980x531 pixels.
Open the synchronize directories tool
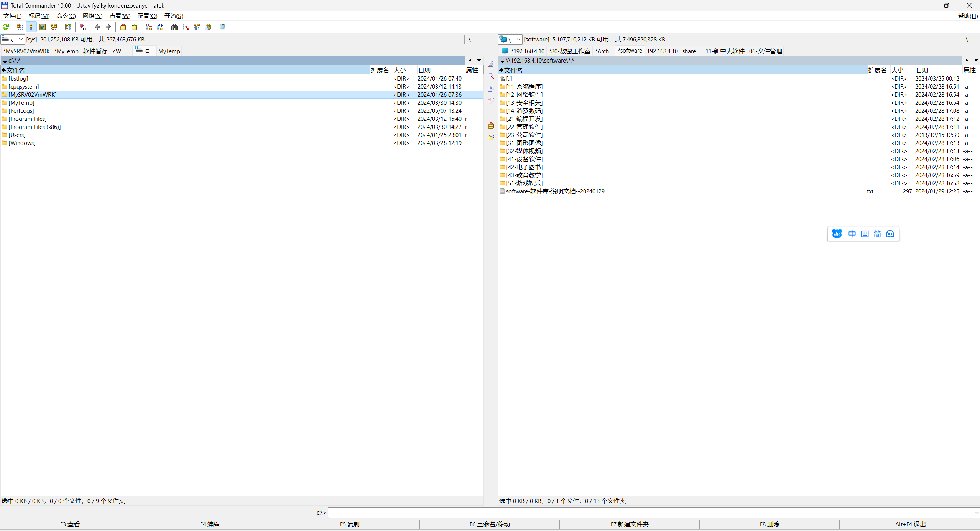click(x=197, y=27)
